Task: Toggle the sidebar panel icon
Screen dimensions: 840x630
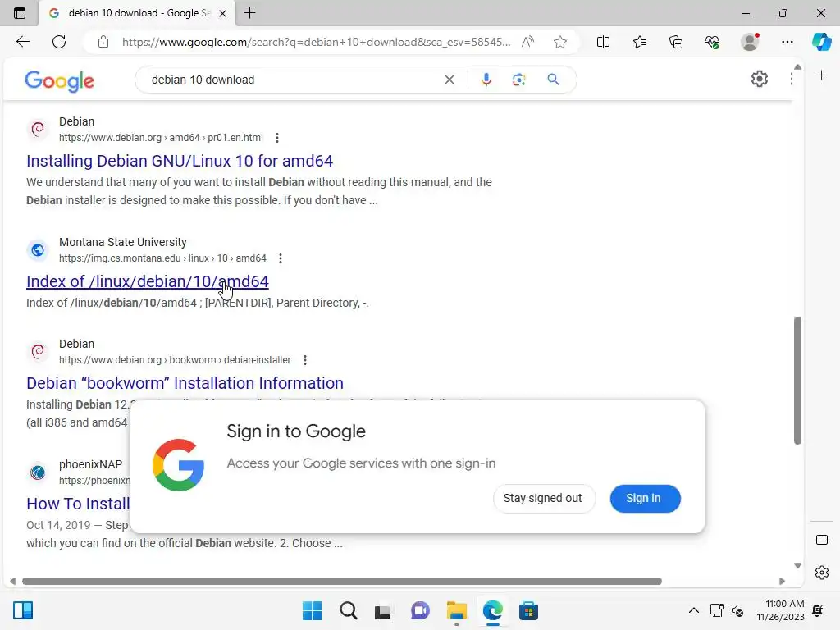Action: pyautogui.click(x=822, y=540)
